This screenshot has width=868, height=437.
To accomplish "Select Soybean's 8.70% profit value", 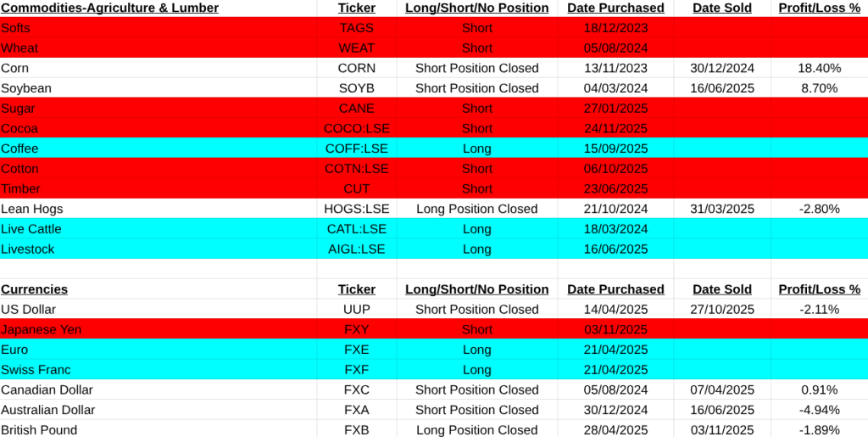I will 819,88.
